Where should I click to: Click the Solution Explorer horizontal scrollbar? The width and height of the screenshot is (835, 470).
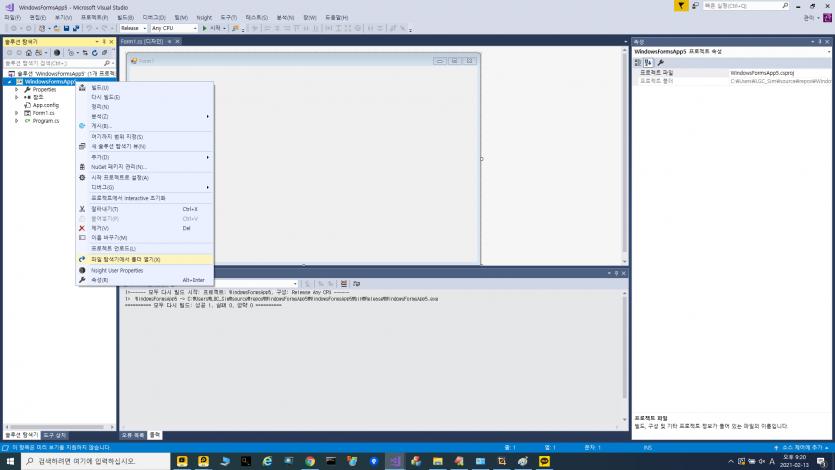[x=59, y=427]
